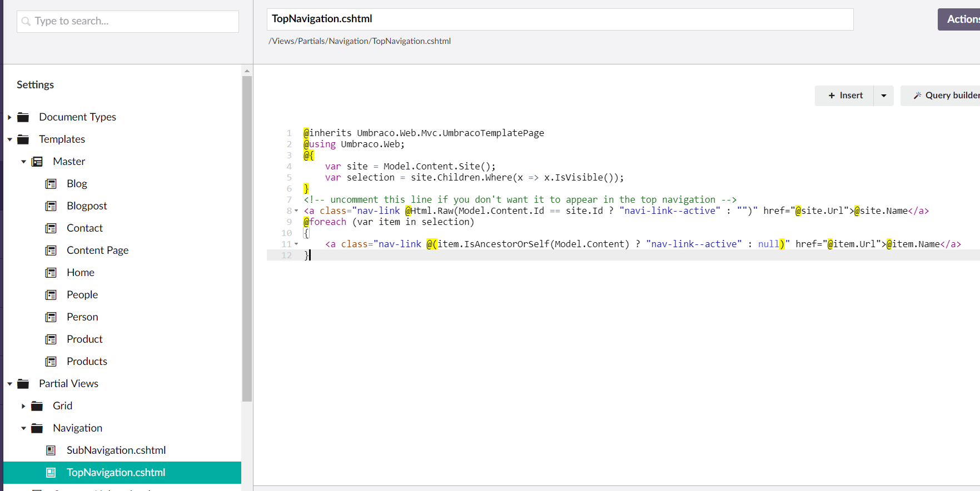
Task: Open SubNavigation.cshtml partial view
Action: (x=116, y=450)
